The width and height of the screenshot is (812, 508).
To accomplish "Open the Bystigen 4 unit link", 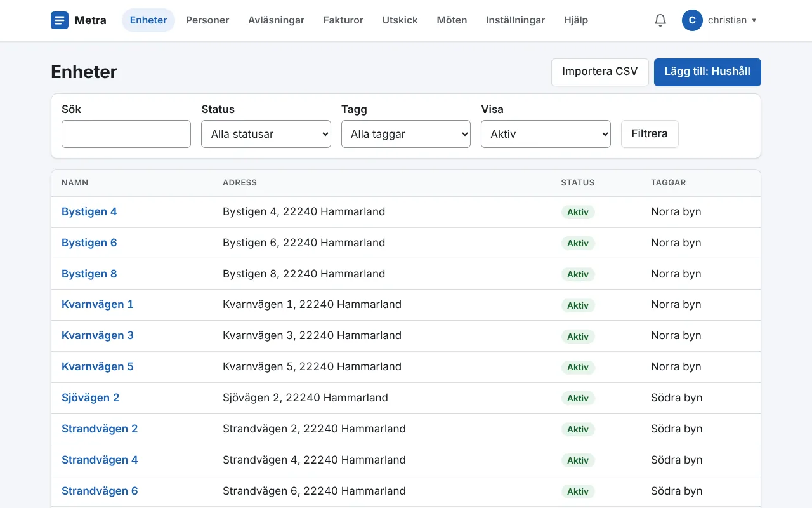I will pos(89,211).
